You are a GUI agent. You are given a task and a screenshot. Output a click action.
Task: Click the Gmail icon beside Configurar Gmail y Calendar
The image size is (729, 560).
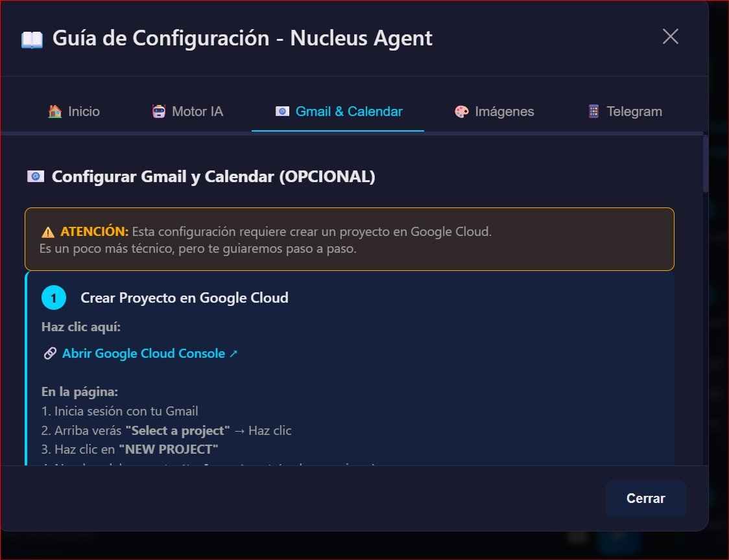(36, 176)
